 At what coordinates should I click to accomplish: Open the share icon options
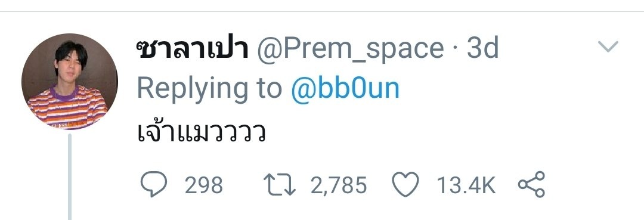[531, 184]
